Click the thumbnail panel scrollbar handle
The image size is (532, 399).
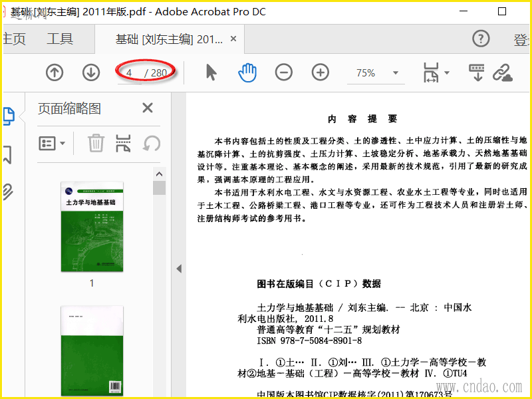[159, 188]
